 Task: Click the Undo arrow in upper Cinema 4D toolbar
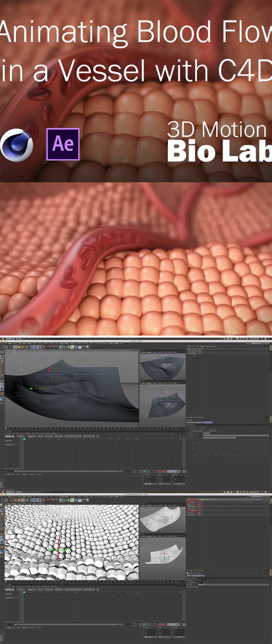(3, 347)
